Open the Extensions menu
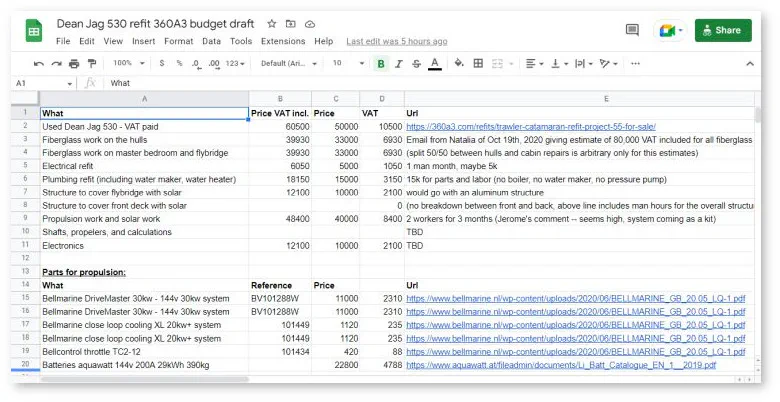The image size is (780, 402). tap(283, 41)
